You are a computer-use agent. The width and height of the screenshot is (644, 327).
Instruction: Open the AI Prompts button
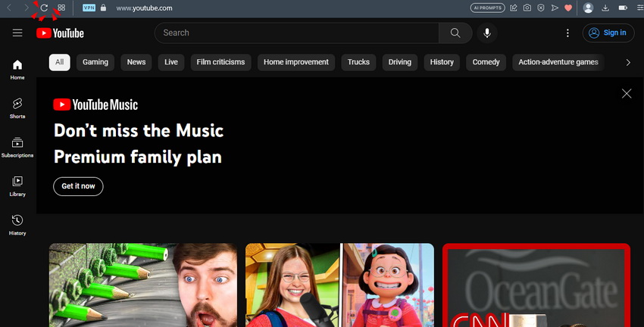[487, 8]
